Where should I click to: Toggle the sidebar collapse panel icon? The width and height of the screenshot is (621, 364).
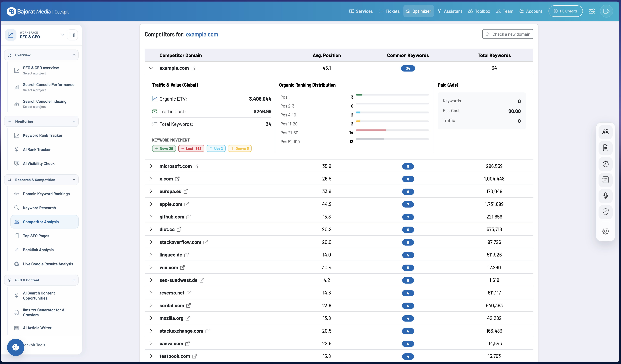72,35
